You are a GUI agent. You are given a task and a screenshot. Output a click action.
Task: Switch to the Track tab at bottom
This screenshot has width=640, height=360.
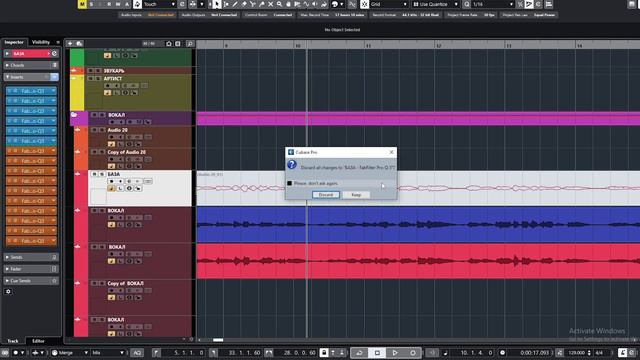tap(13, 341)
